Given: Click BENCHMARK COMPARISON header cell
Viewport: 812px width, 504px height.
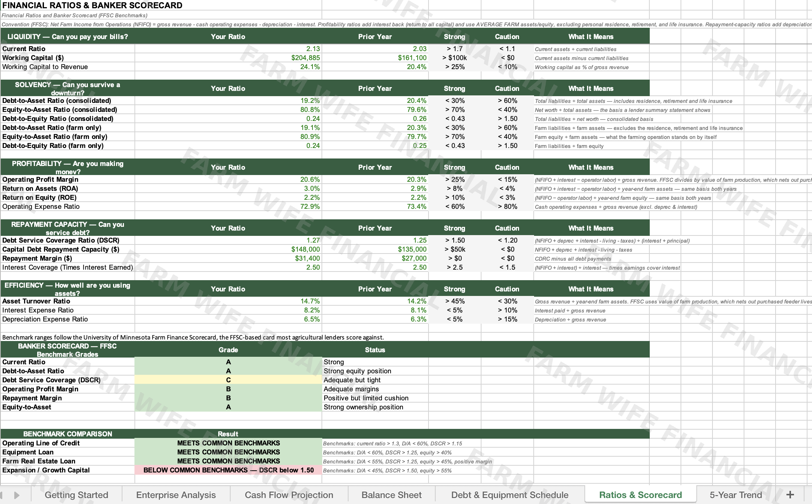Looking at the screenshot, I should [68, 434].
